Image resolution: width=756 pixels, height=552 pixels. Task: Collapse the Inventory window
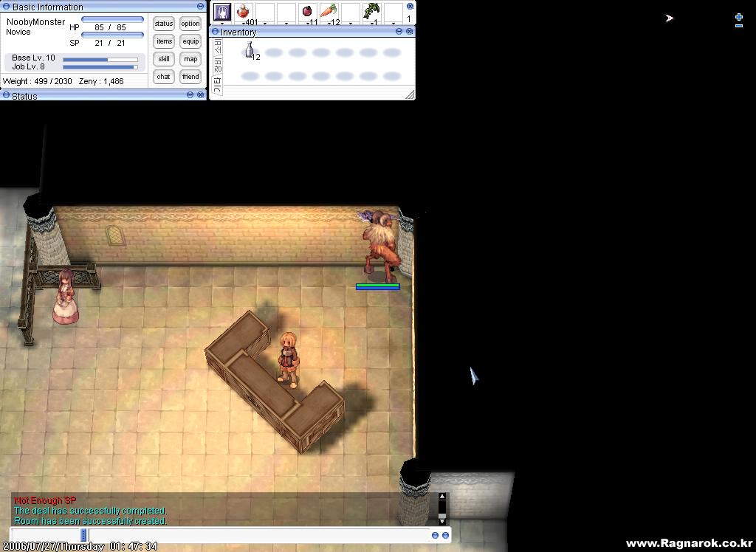point(399,31)
